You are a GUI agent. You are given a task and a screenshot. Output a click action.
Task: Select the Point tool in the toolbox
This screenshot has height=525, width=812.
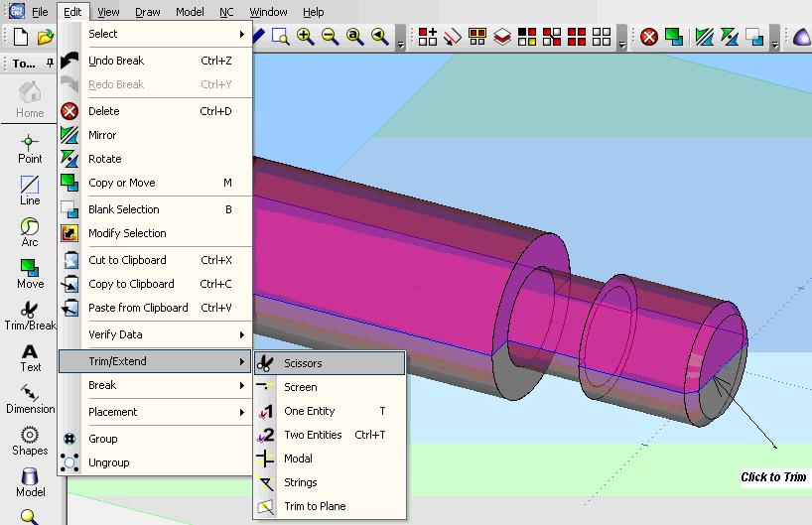click(x=30, y=148)
